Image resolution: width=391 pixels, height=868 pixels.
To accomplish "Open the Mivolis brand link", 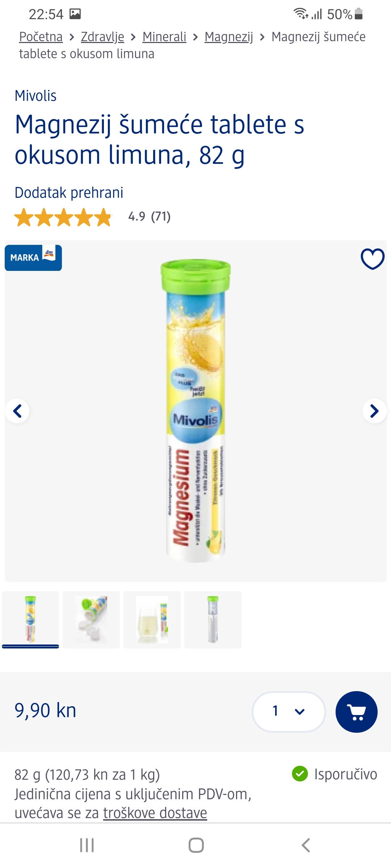I will [35, 96].
